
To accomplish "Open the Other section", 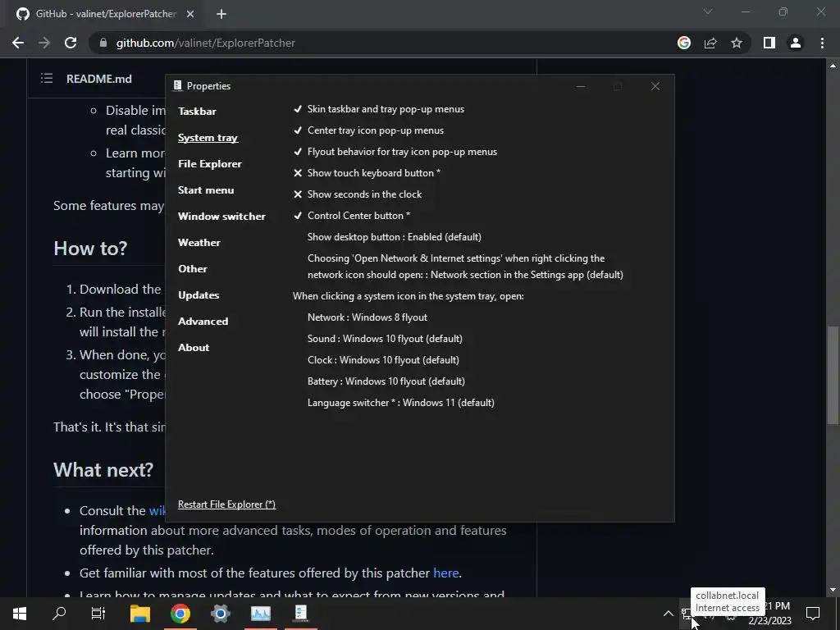I will (192, 269).
